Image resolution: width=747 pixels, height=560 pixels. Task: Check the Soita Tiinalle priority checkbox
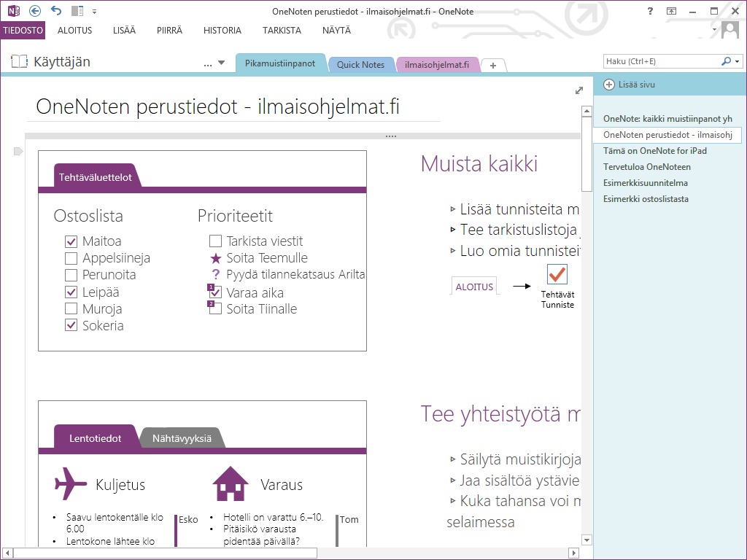coord(215,308)
